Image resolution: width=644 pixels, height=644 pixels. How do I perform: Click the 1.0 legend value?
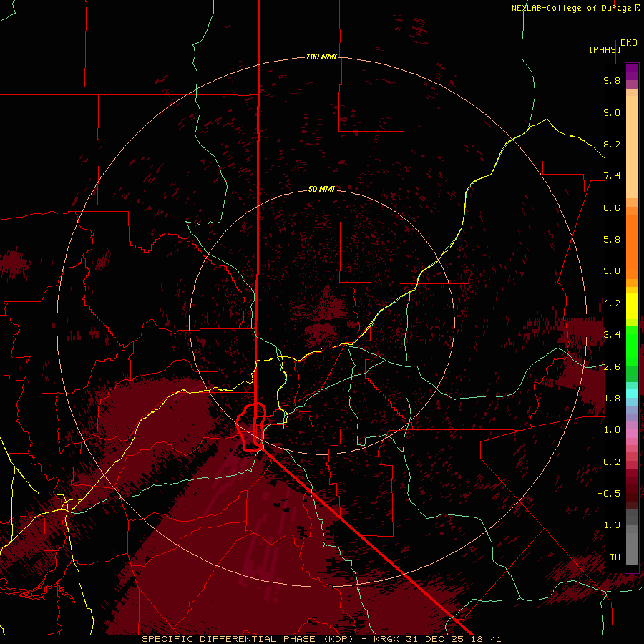[612, 430]
